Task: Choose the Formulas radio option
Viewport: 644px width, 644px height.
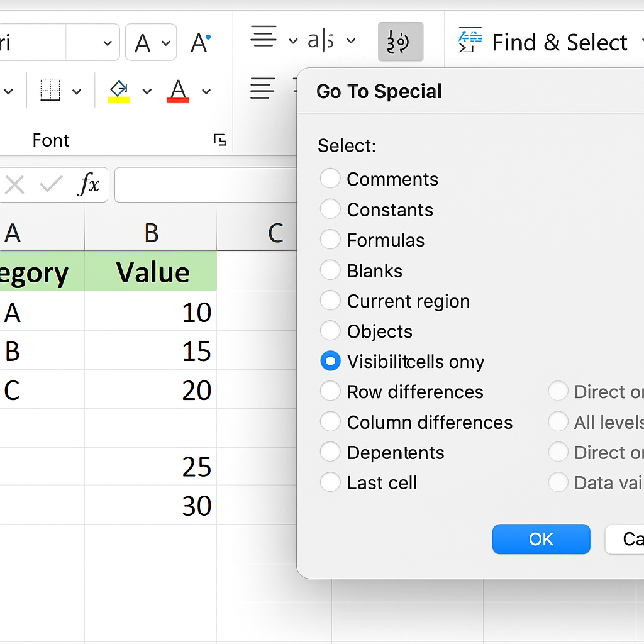Action: (x=330, y=240)
